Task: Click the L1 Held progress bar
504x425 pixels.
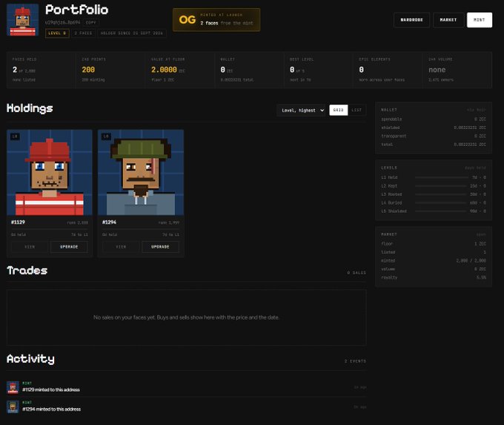Action: (x=441, y=177)
